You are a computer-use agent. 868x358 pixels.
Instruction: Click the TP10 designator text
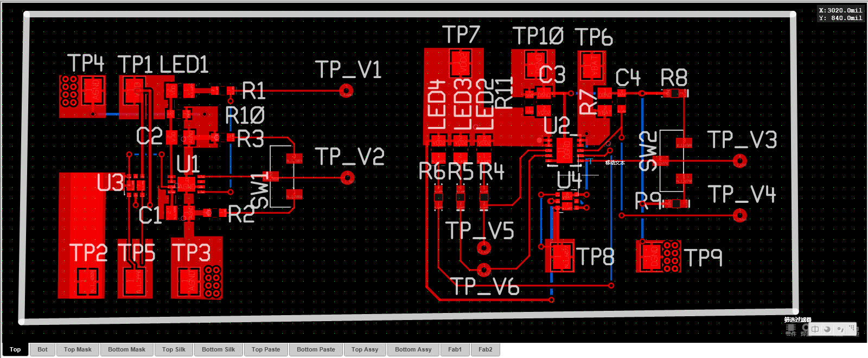(x=539, y=36)
